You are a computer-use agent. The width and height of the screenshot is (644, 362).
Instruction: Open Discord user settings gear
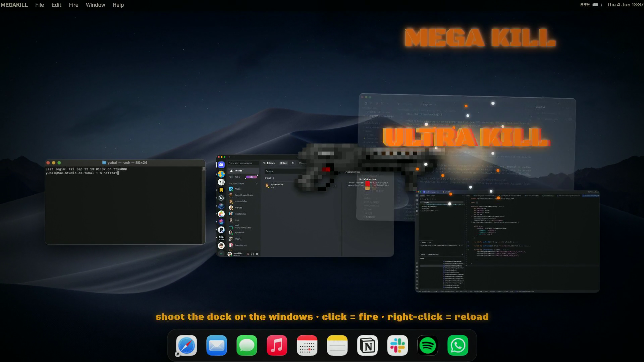coord(257,254)
